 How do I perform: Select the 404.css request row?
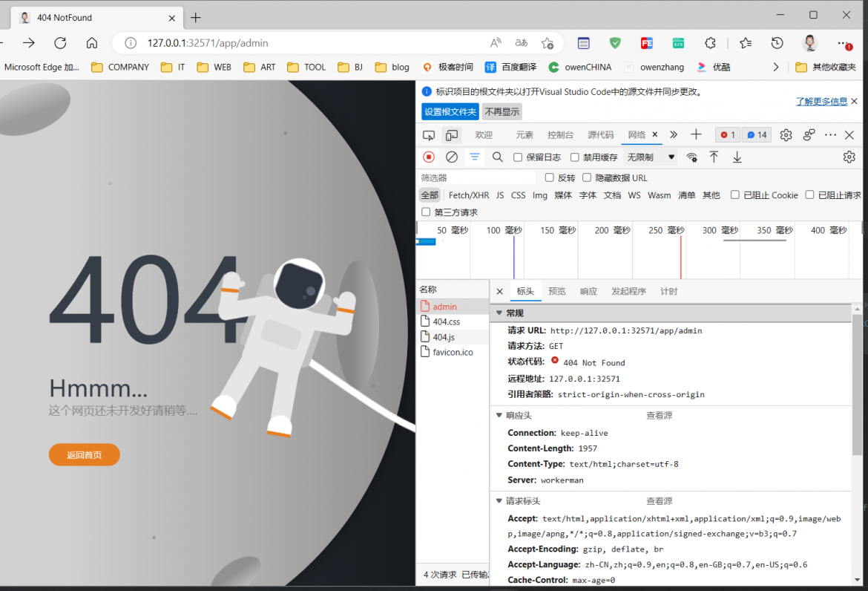453,321
